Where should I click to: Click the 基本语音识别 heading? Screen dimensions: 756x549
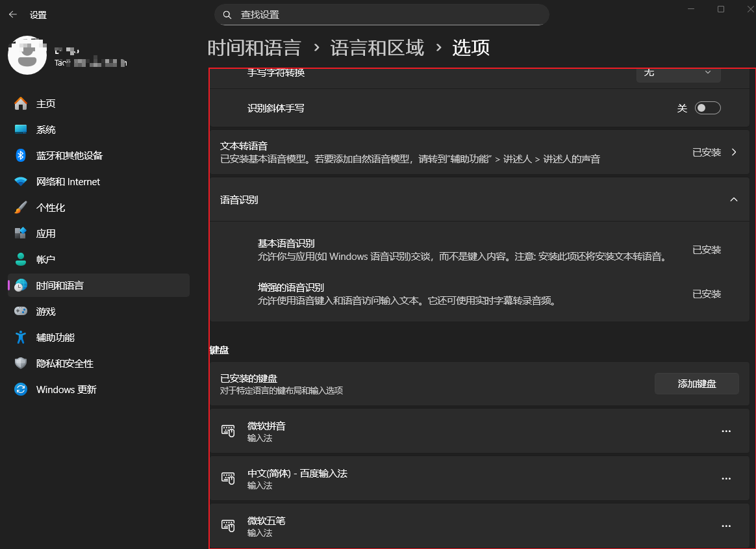point(286,243)
